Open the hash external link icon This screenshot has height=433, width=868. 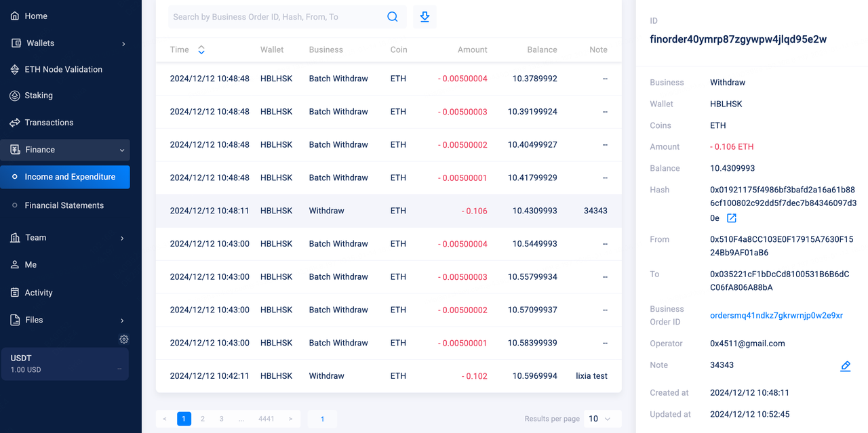[x=732, y=218]
